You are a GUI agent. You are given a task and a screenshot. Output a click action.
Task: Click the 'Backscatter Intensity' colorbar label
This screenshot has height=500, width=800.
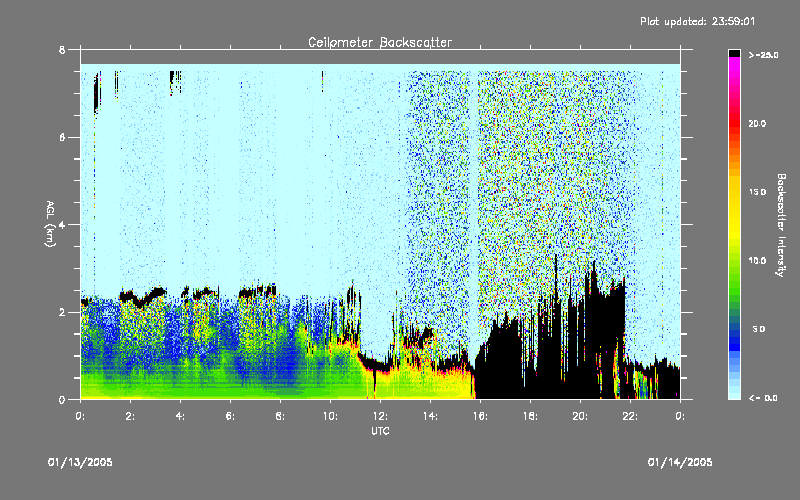[781, 225]
